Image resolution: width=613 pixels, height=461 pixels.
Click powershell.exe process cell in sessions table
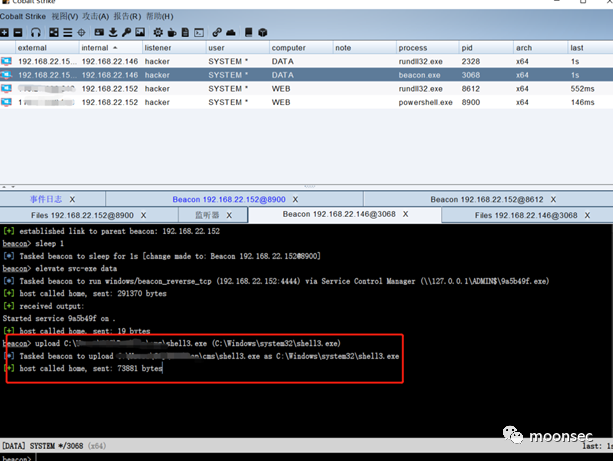pyautogui.click(x=428, y=102)
